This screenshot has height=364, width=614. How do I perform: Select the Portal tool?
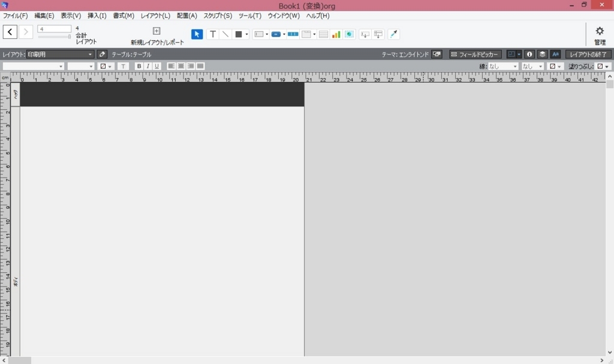(323, 34)
